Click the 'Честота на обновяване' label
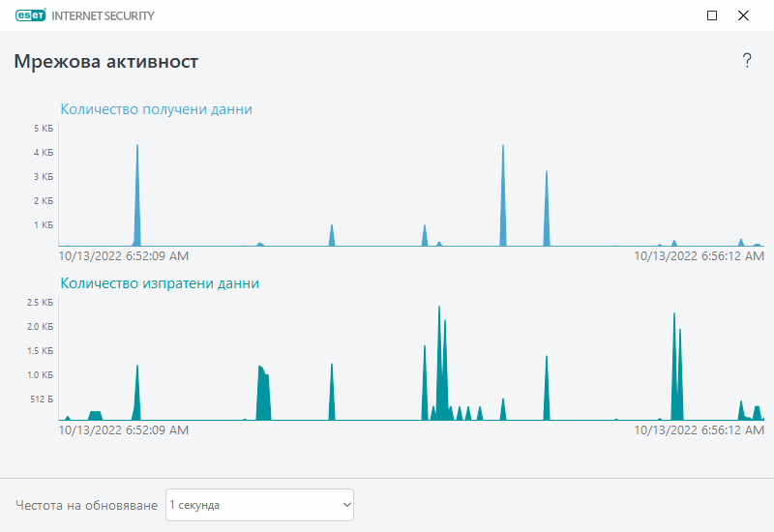Screen dimensions: 774x532 [86, 505]
